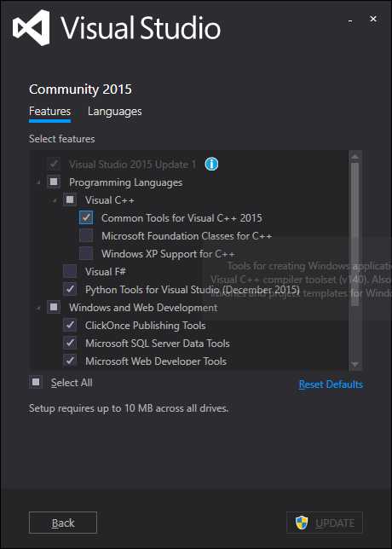Click the Visual Studio 2015 Update 1 checkbox
This screenshot has height=549, width=392.
54,164
